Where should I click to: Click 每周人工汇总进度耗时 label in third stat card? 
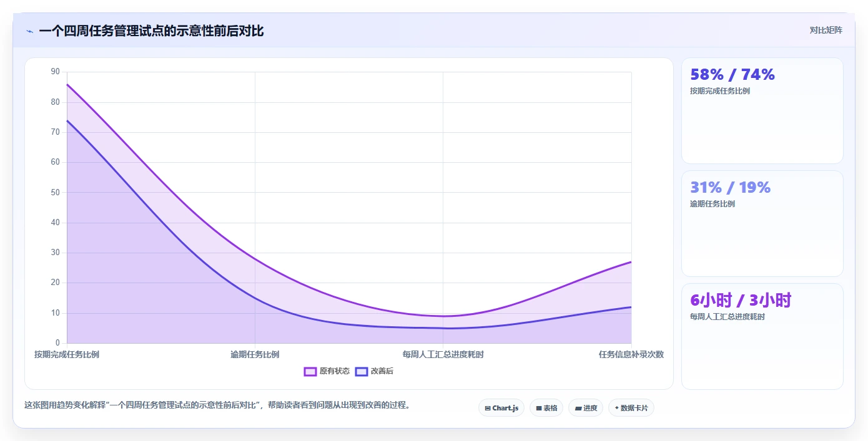727,317
